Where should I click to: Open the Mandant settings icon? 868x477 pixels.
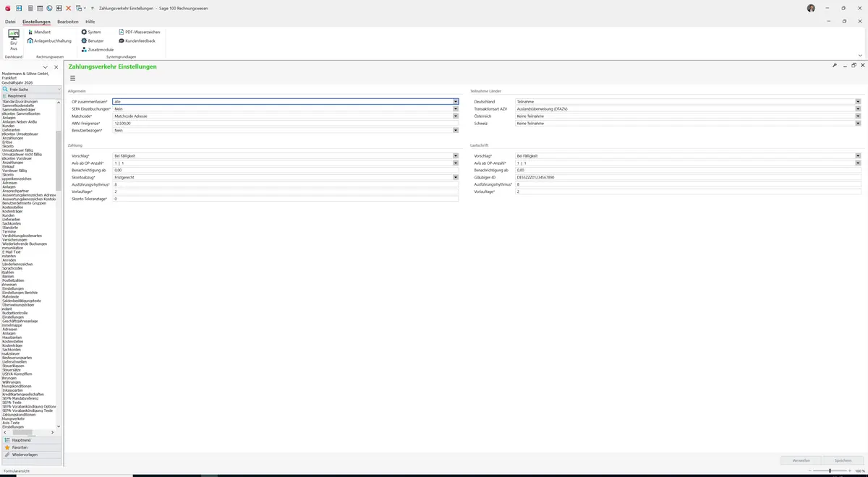point(29,32)
